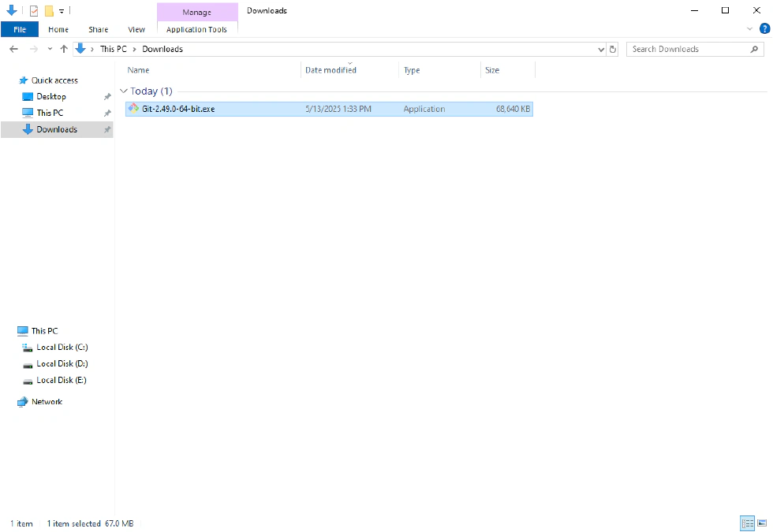Viewport: 773px width, 532px height.
Task: Click the New Folder icon in title bar
Action: 49,11
